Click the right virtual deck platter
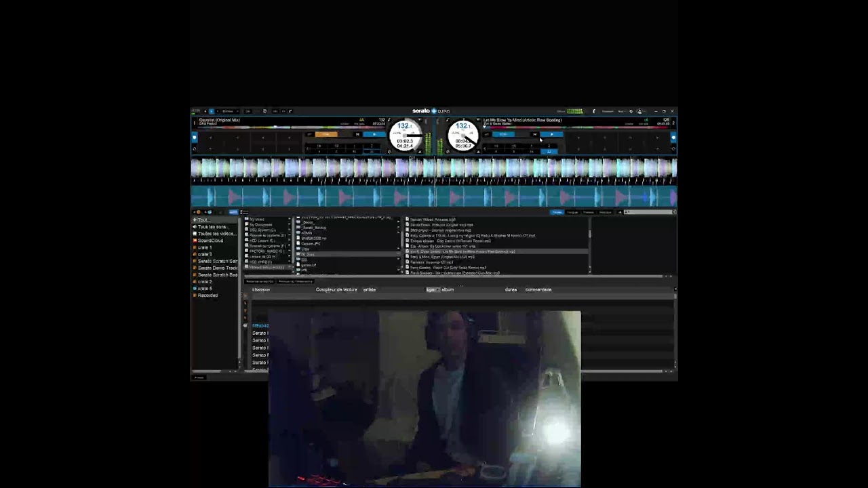868x488 pixels. (x=463, y=136)
